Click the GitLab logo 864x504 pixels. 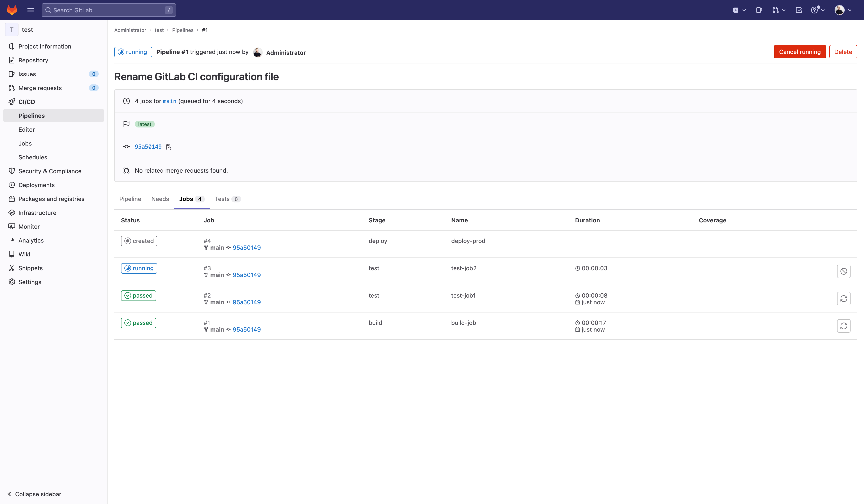coord(12,10)
